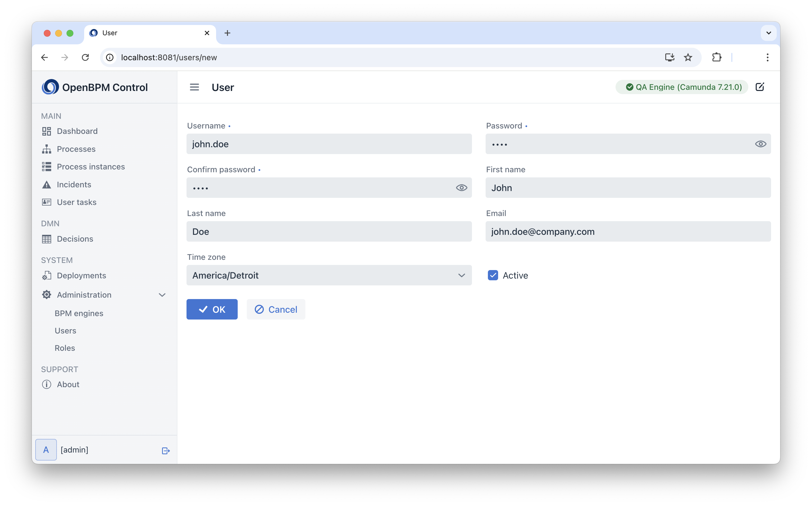Image resolution: width=812 pixels, height=506 pixels.
Task: Click the Administration gear icon
Action: (47, 295)
